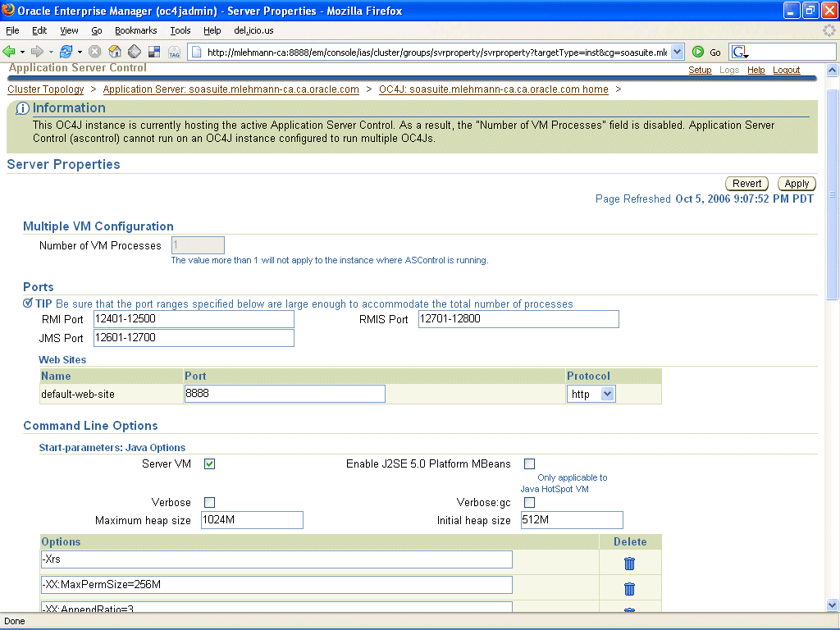Image resolution: width=840 pixels, height=630 pixels.
Task: Click the Logout link
Action: [x=787, y=70]
